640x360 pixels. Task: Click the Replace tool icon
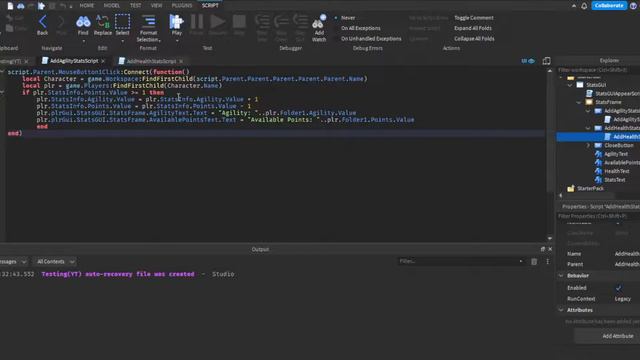coord(102,22)
